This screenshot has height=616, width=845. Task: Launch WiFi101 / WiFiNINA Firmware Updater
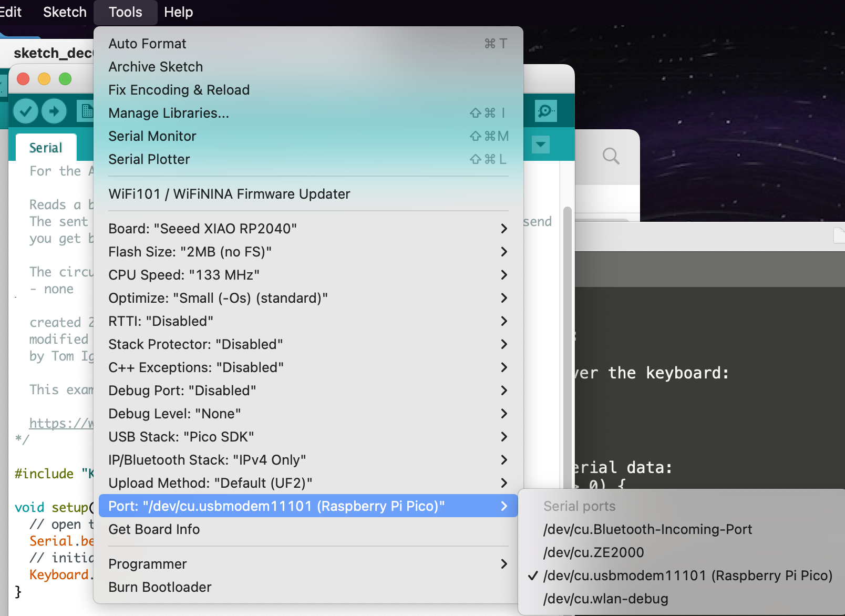click(308, 194)
